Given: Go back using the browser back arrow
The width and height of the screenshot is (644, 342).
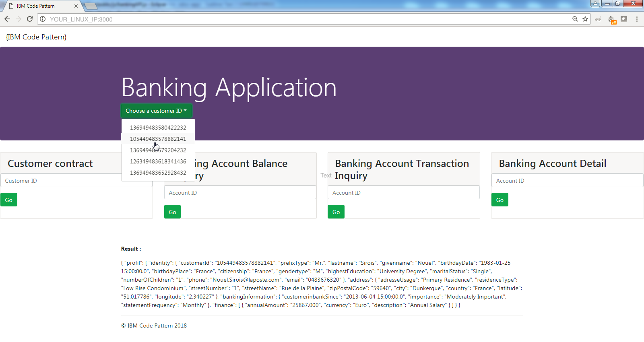Looking at the screenshot, I should coord(7,19).
